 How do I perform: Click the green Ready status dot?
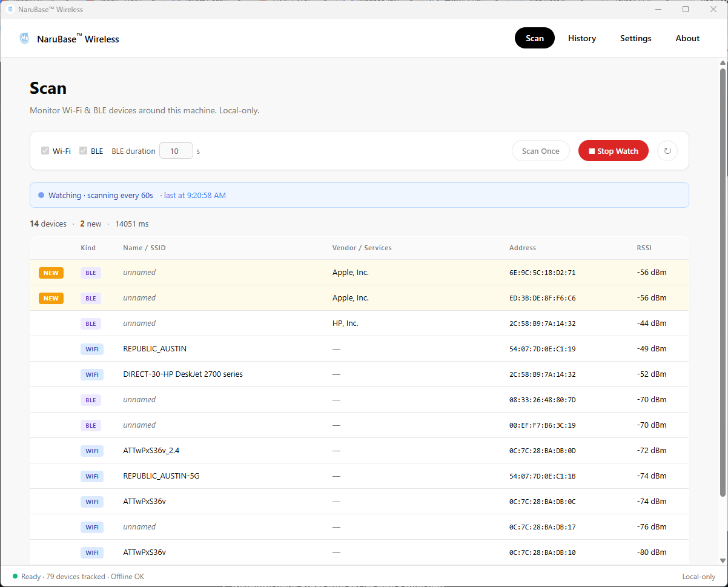(15, 576)
